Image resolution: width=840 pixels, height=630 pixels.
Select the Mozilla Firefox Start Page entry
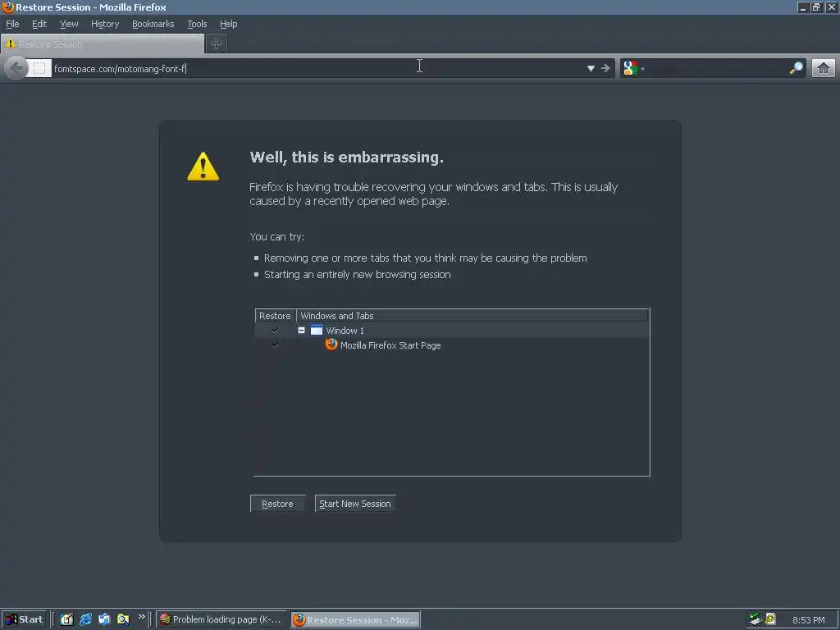click(x=390, y=345)
